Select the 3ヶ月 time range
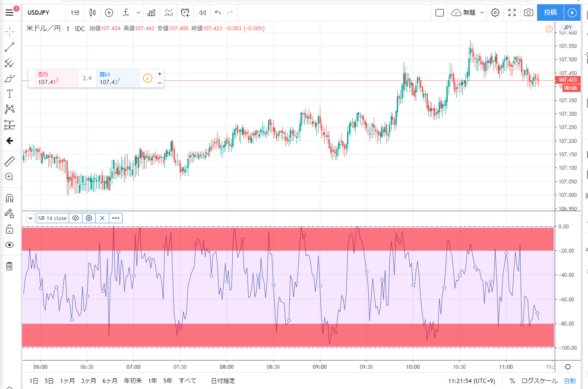 pos(89,381)
